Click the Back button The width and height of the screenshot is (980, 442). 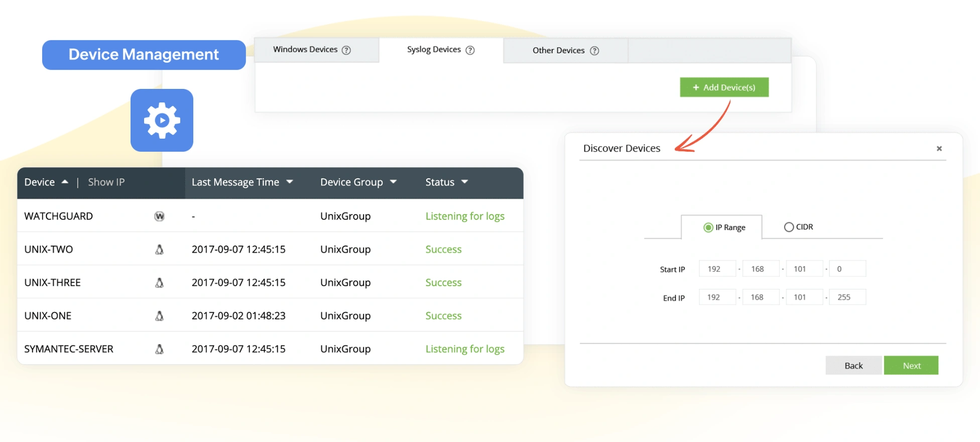853,366
